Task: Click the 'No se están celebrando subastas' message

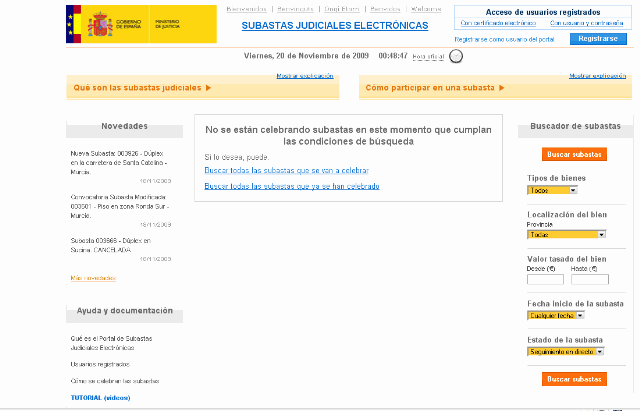Action: pos(348,136)
